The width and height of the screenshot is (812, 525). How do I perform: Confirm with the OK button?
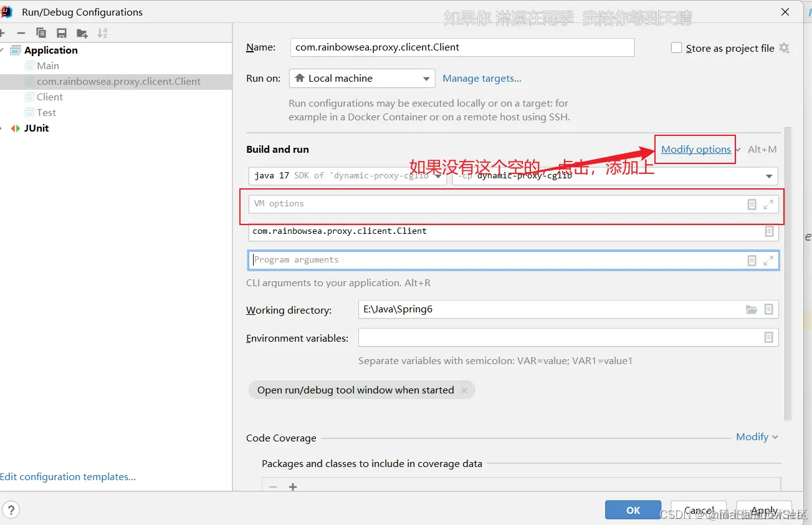click(633, 510)
